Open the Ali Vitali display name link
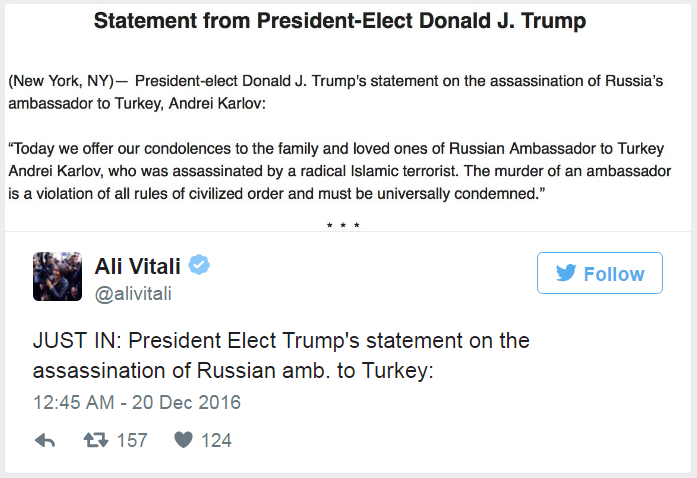This screenshot has height=478, width=697. tap(139, 265)
